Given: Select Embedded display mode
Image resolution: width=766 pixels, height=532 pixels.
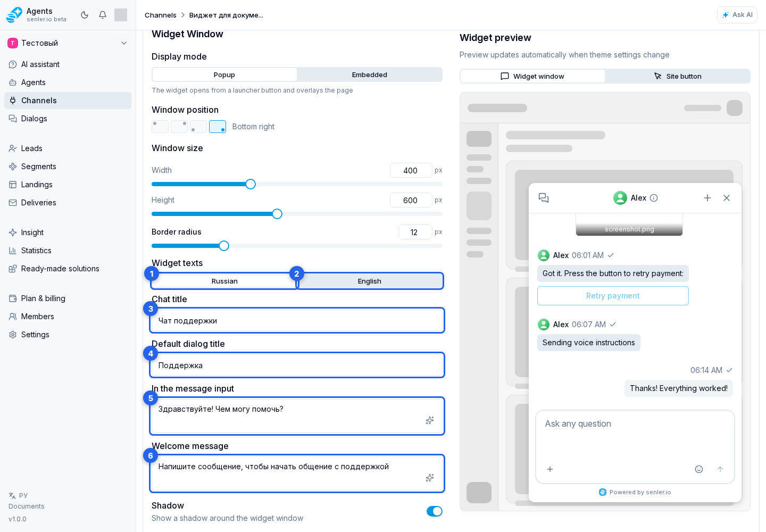Looking at the screenshot, I should click(x=370, y=74).
